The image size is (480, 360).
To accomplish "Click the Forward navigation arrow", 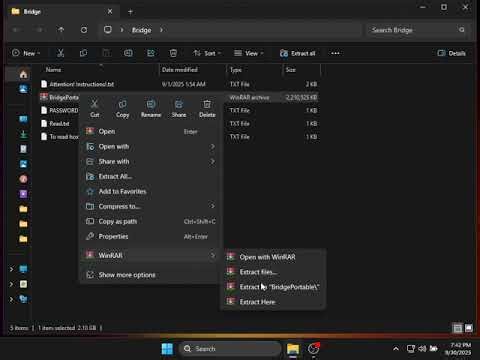I will pos(39,30).
